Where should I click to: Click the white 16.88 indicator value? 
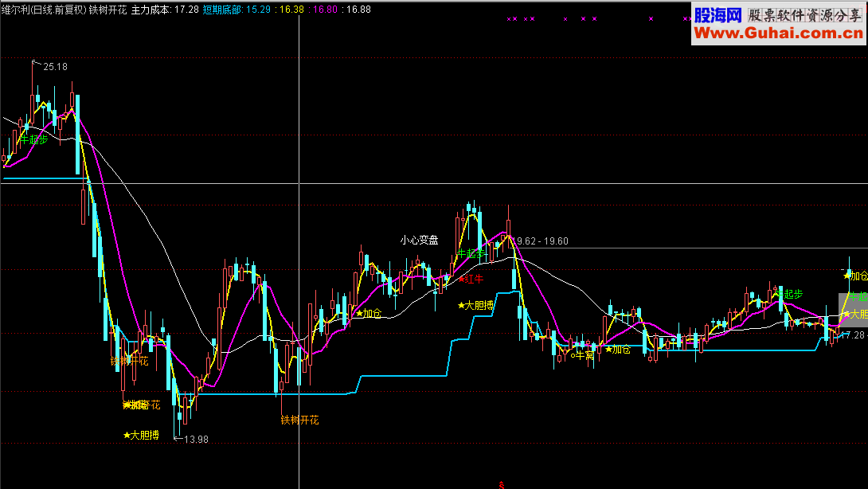(358, 10)
